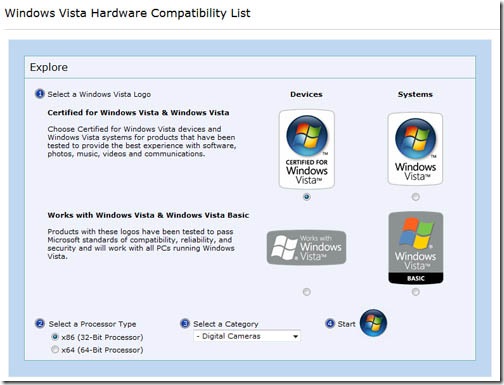This screenshot has width=504, height=385.
Task: Select the Windows Vista Basic radio button
Action: click(415, 292)
